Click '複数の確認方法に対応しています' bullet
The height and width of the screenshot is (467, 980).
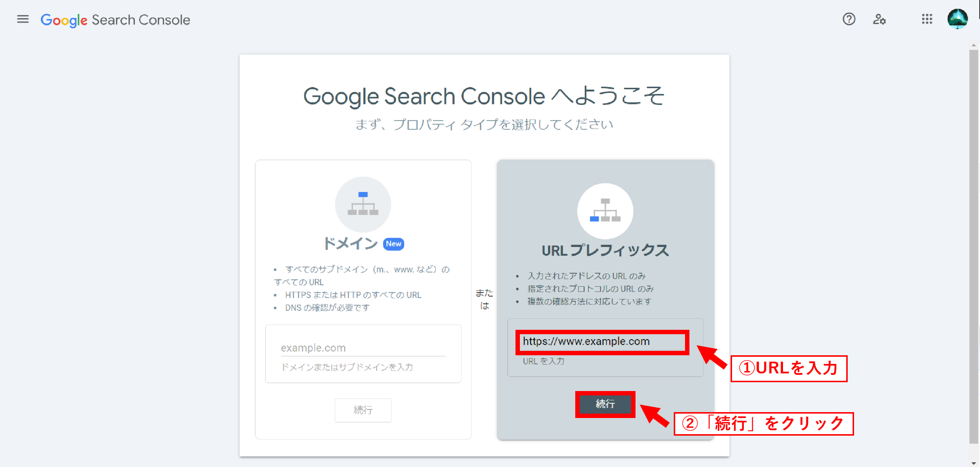click(x=589, y=301)
